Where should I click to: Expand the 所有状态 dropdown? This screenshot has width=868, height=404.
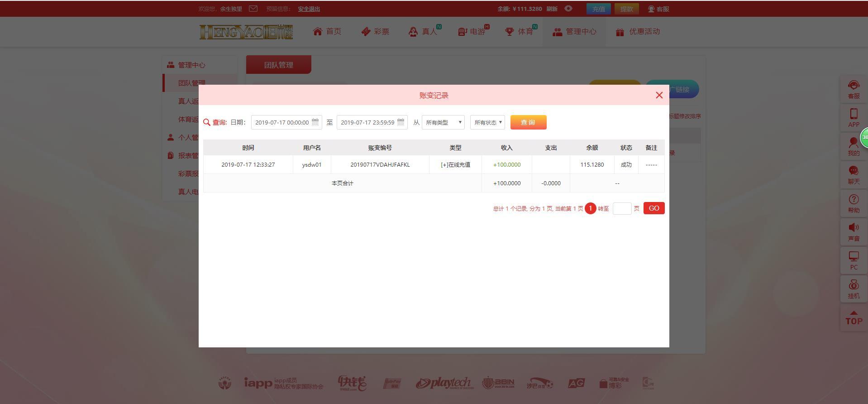pyautogui.click(x=487, y=122)
